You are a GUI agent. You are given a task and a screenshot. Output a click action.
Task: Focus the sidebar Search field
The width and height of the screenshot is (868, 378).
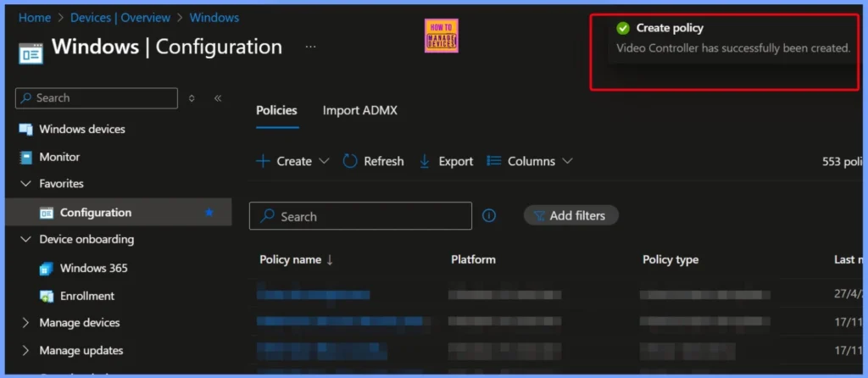coord(97,98)
